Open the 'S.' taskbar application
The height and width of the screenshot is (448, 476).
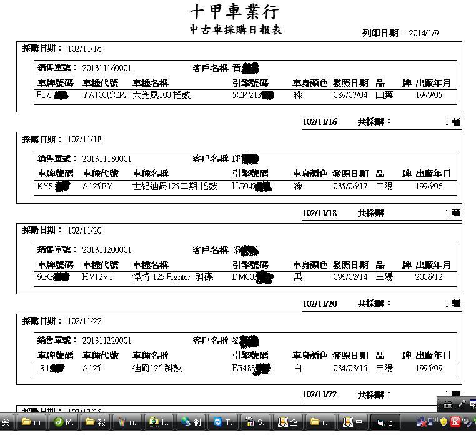point(255,422)
